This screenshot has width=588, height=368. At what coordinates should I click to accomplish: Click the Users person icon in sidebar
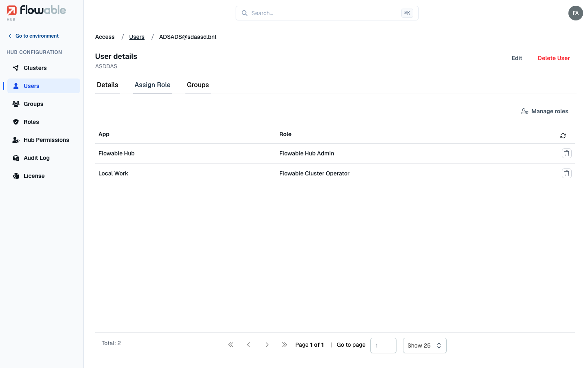[x=16, y=86]
